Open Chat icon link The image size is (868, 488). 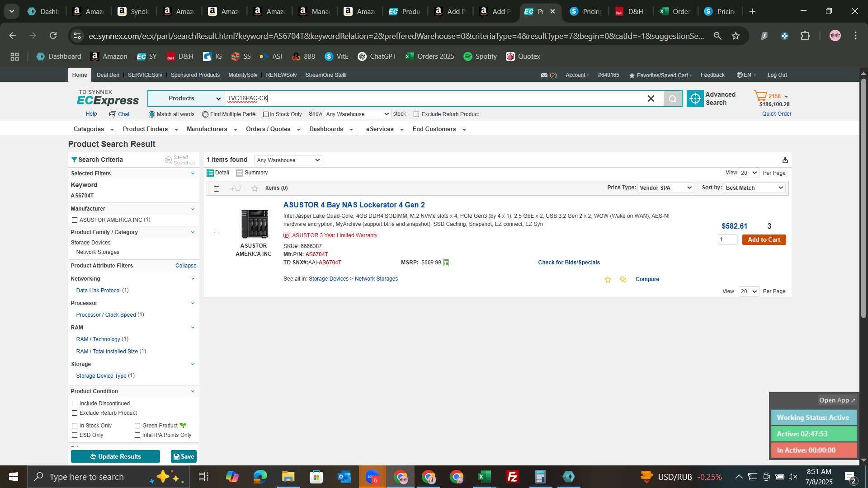(x=119, y=114)
